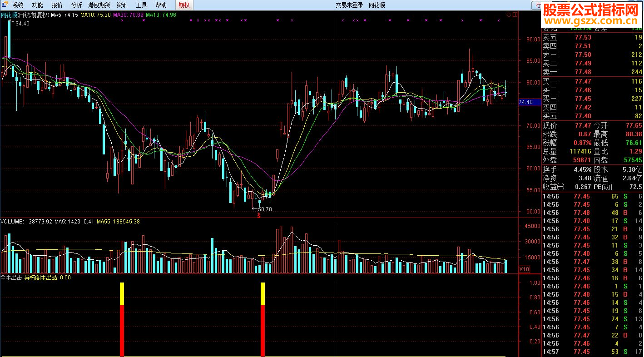
Task: Select the 买四 77.42 order book row
Action: [x=593, y=107]
